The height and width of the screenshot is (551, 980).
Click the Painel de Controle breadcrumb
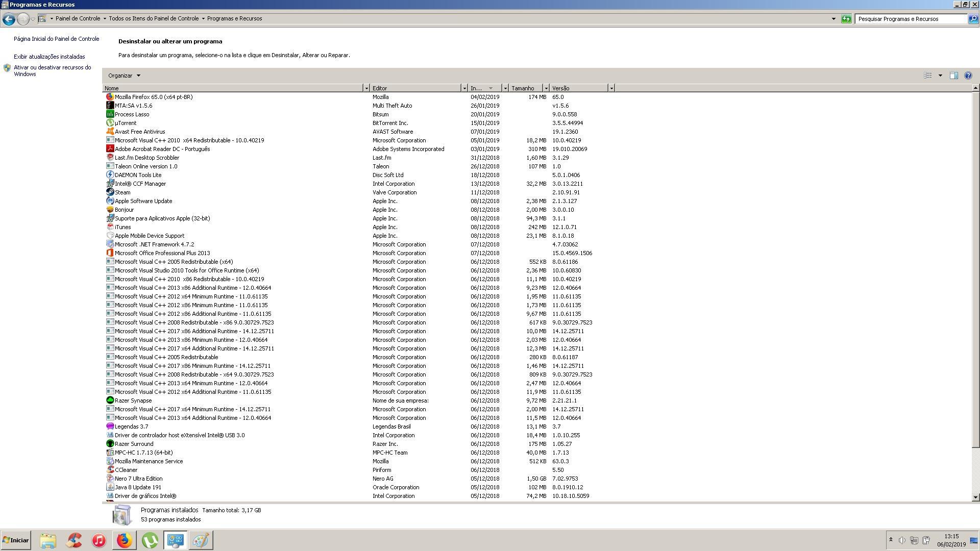78,19
